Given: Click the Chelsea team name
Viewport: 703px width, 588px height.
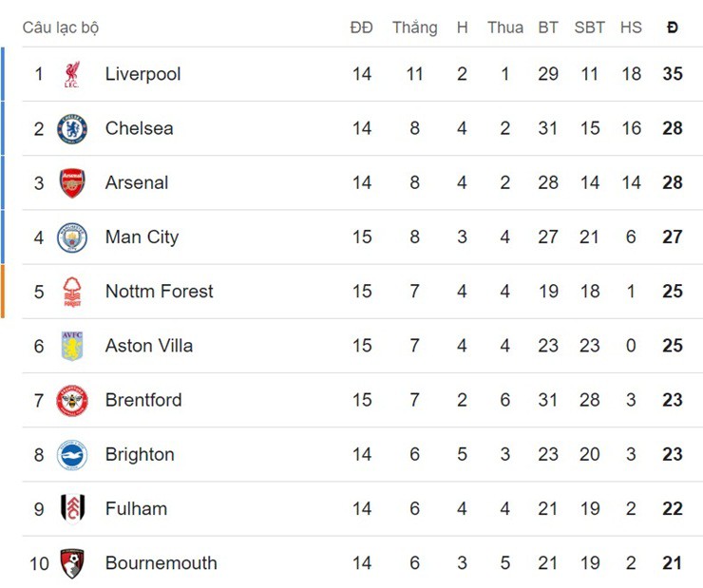Looking at the screenshot, I should point(139,128).
